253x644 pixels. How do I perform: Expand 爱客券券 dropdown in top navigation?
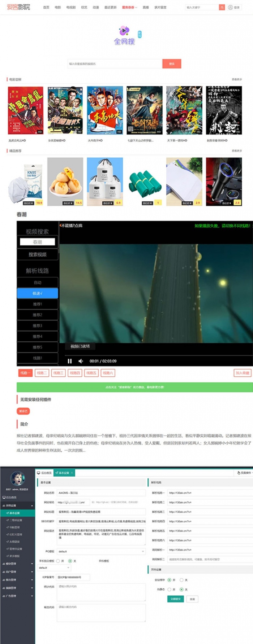129,7
